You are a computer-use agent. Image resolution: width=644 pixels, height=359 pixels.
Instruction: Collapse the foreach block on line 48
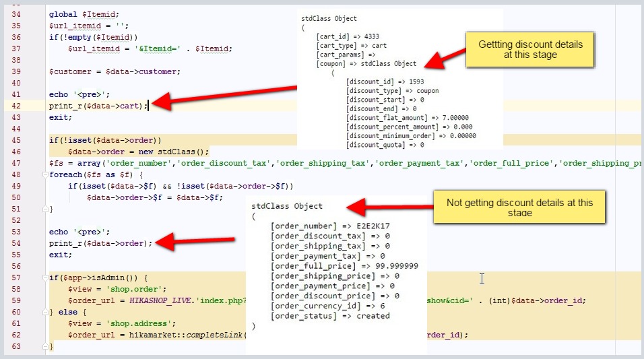coord(45,175)
